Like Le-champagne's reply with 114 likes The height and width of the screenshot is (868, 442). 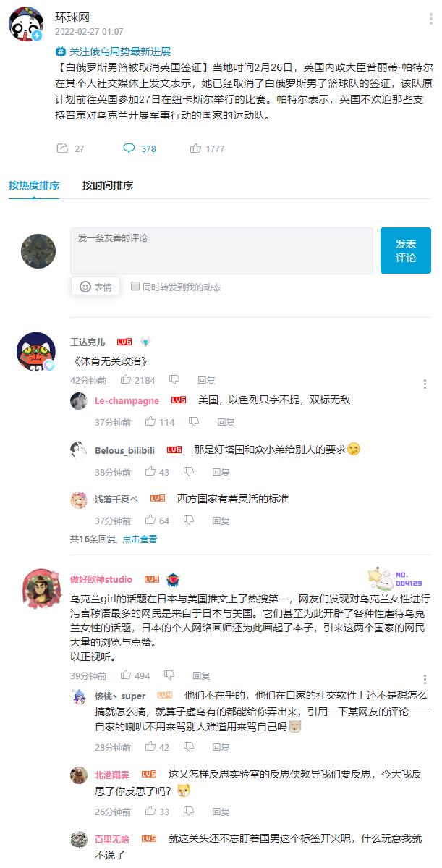click(150, 422)
